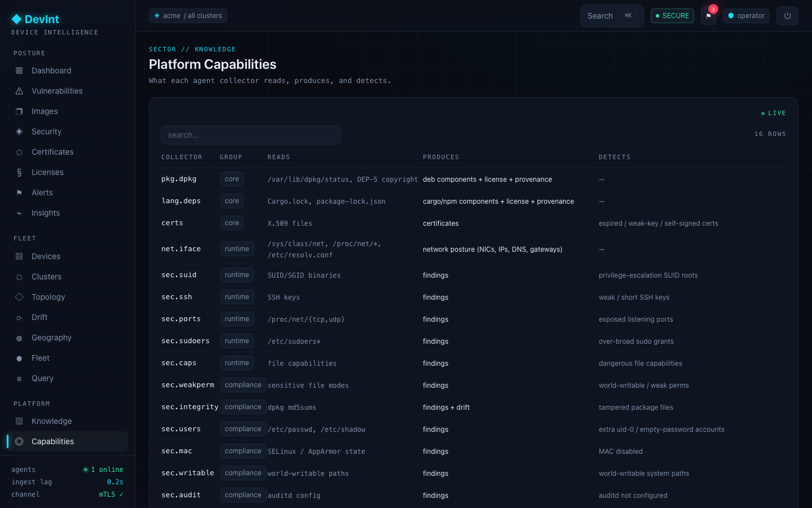Viewport: 812px width, 508px height.
Task: Click the DETECTS column header
Action: (615, 157)
